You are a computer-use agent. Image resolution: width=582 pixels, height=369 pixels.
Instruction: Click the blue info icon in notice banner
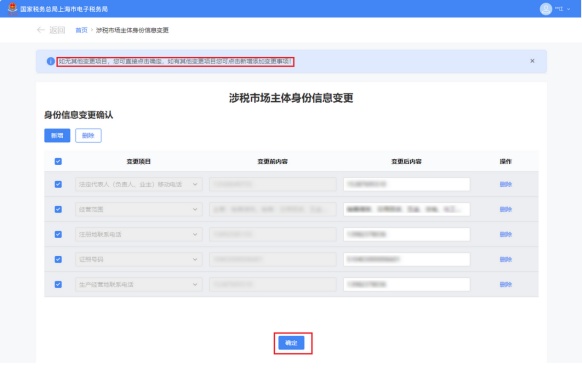click(x=50, y=61)
